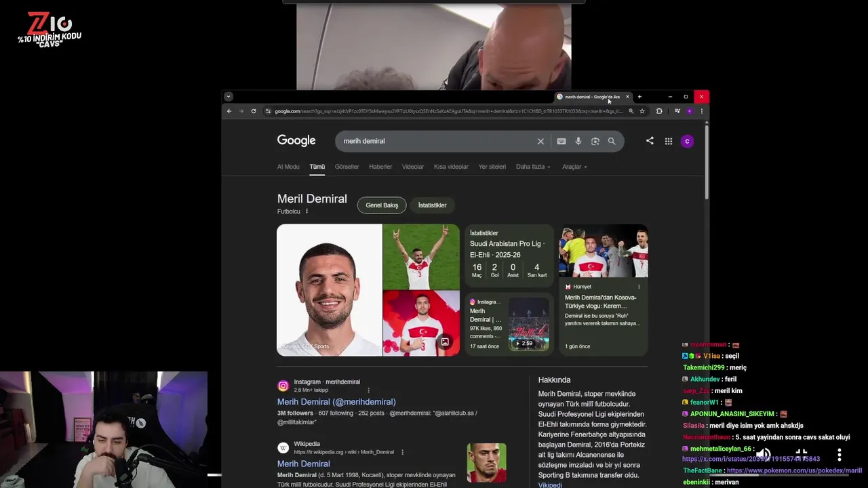The height and width of the screenshot is (488, 868).
Task: Open the more options next to Futbolcu
Action: [x=307, y=211]
